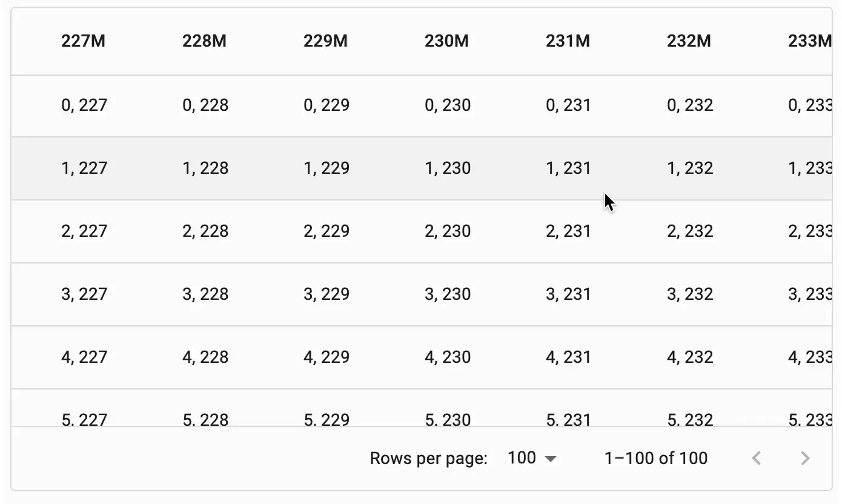
Task: Select cell 2, 231
Action: (568, 231)
